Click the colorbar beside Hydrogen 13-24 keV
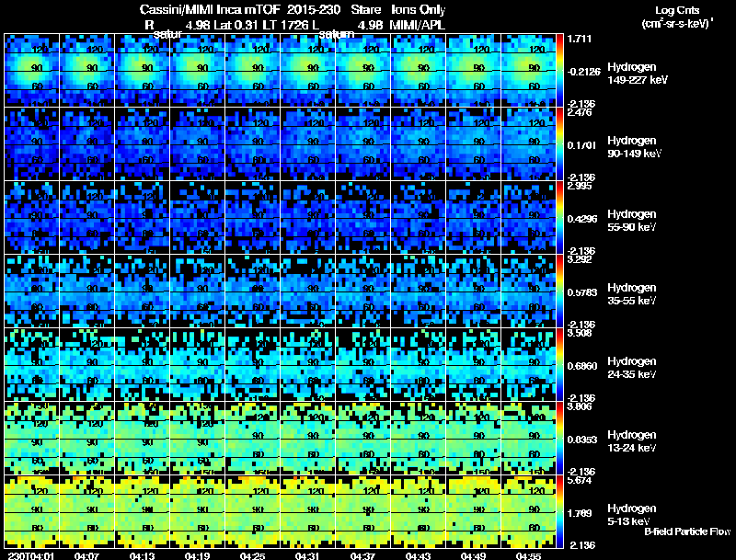736x560 pixels. (559, 438)
